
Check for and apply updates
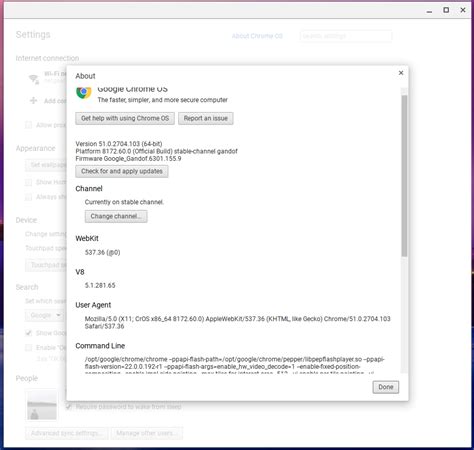point(122,171)
